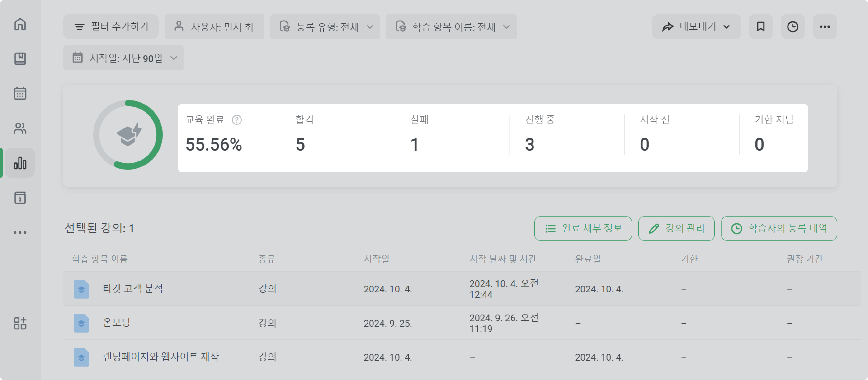This screenshot has height=380, width=868.
Task: Open the 내보내기 export dropdown
Action: click(x=696, y=27)
